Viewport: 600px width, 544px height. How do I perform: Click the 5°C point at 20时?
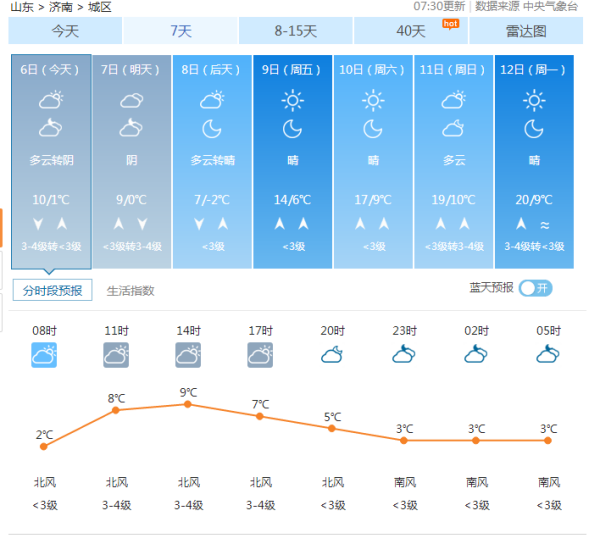[332, 428]
